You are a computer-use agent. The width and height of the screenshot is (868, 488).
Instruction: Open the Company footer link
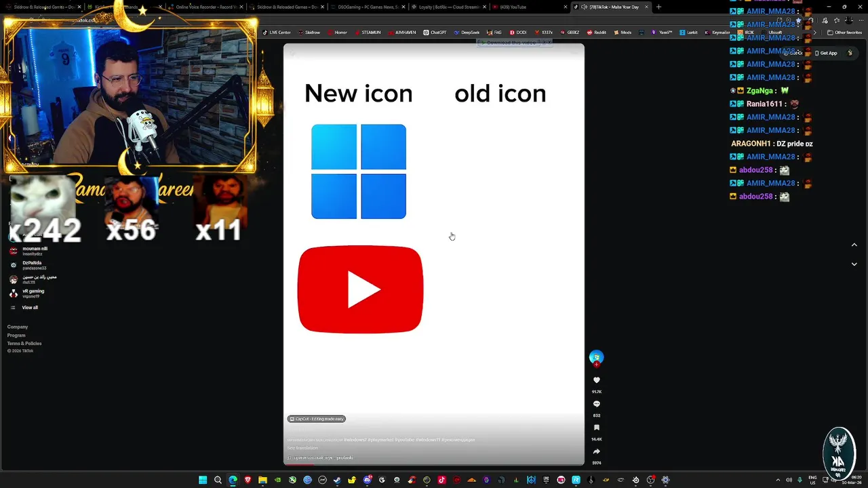[x=18, y=327]
